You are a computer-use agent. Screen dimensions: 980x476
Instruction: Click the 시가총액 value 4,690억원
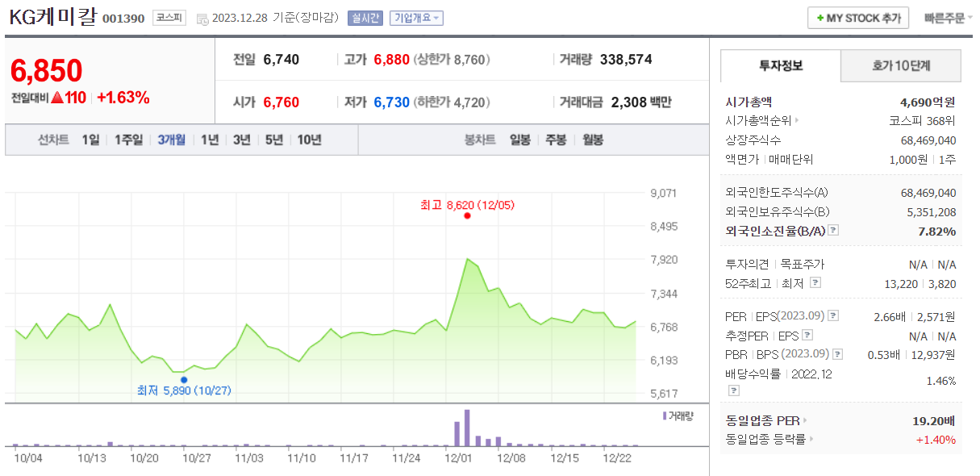coord(928,102)
